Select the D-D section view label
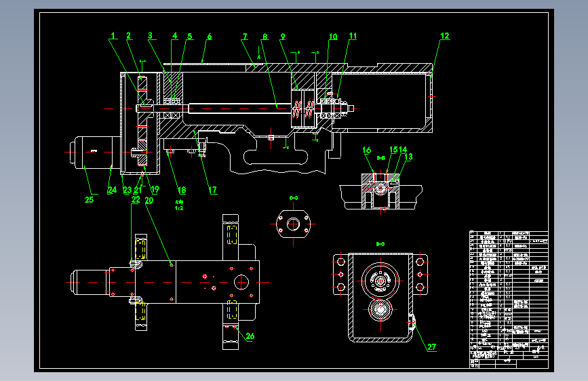 [x=380, y=244]
